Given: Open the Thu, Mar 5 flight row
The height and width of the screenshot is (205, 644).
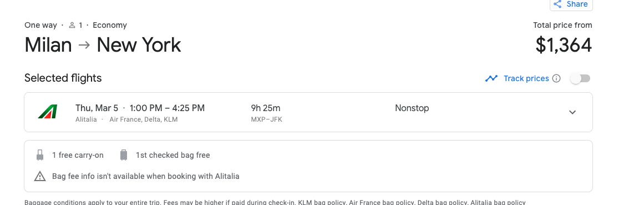Looking at the screenshot, I should (308, 112).
